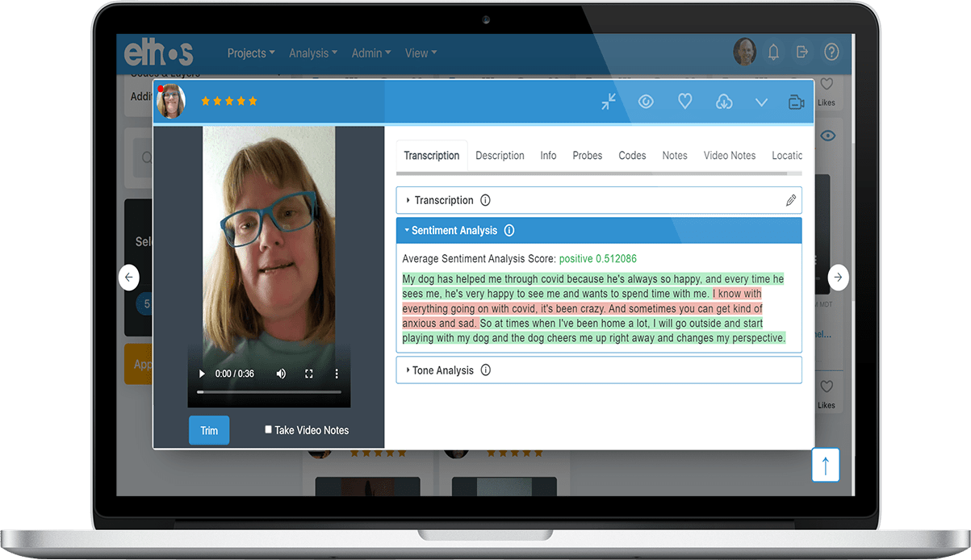Click the scroll-to-top arrow button

826,466
